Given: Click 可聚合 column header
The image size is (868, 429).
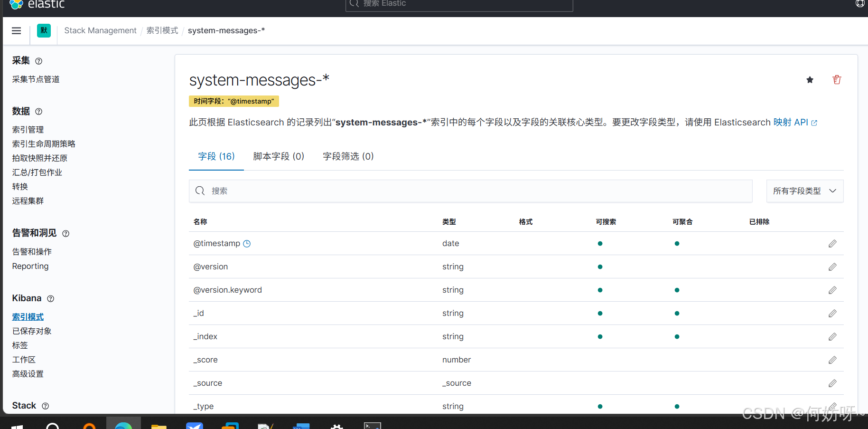Looking at the screenshot, I should pyautogui.click(x=682, y=222).
